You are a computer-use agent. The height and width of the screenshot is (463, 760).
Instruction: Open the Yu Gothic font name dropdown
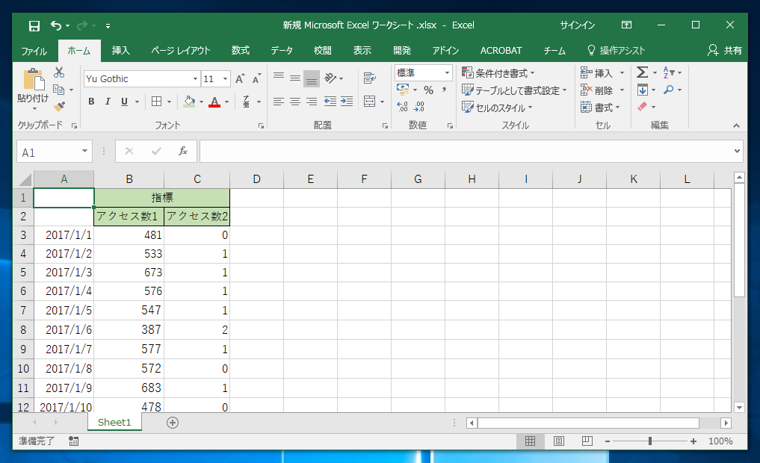pyautogui.click(x=194, y=78)
